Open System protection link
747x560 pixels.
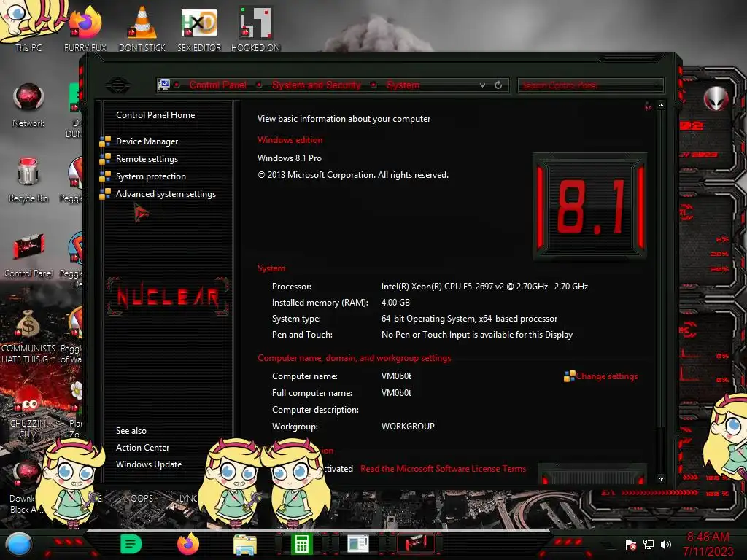click(x=150, y=176)
